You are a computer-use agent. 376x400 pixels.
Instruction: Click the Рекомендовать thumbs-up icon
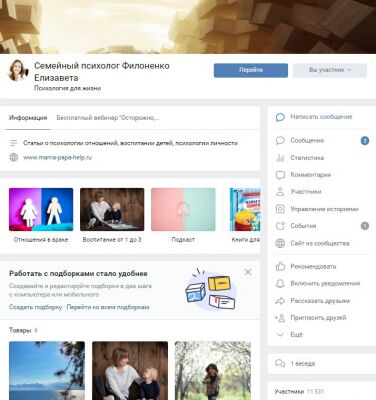point(280,266)
